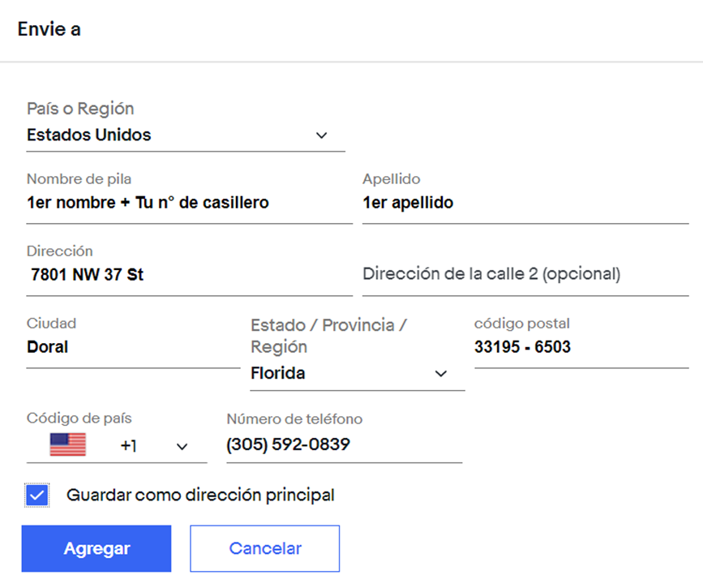The width and height of the screenshot is (703, 588).
Task: Focus the Apellido input field
Action: (x=525, y=203)
